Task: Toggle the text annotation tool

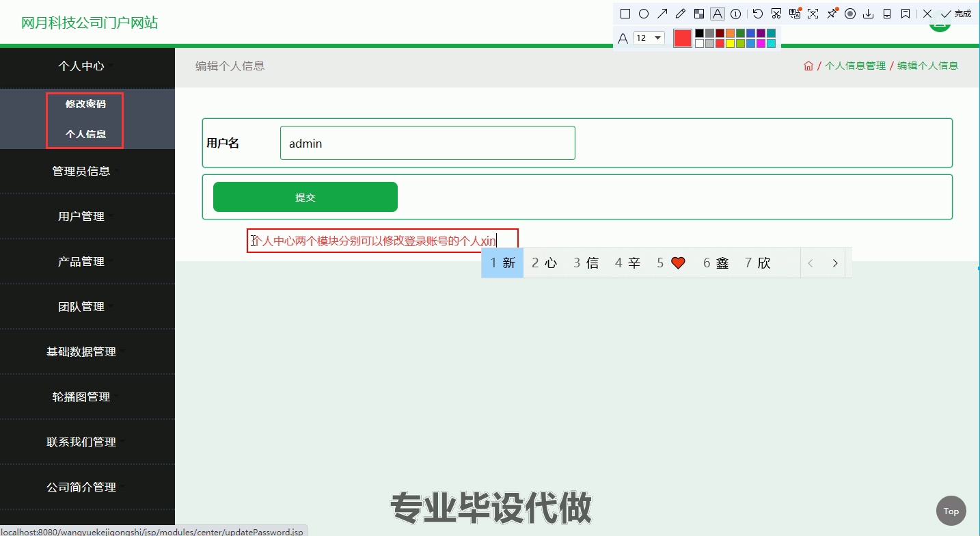Action: 717,13
